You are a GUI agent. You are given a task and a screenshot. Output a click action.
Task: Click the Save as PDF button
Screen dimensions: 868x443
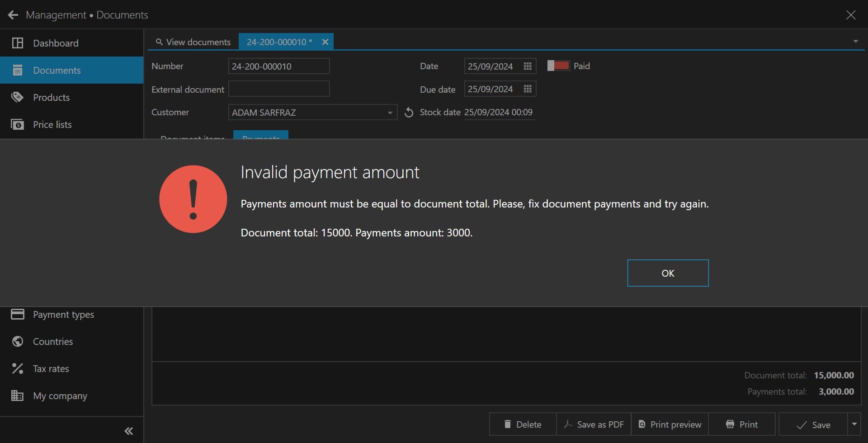point(594,424)
